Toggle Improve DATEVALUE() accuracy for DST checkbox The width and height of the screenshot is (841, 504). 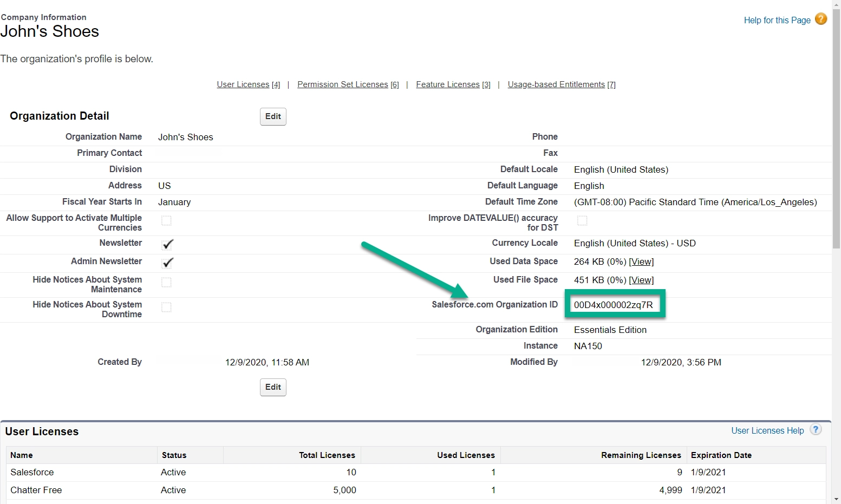(x=582, y=220)
